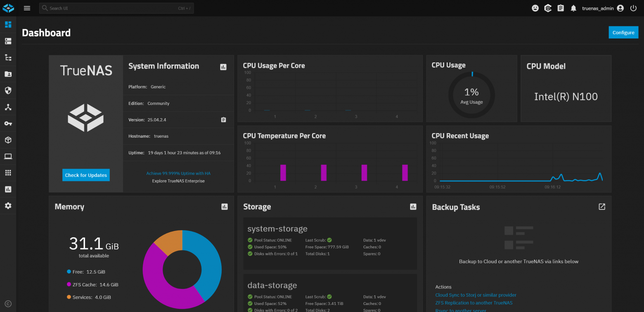Open Cloud Sync to Storj or similar provider link
Screen dimensions: 644x312
click(x=476, y=295)
